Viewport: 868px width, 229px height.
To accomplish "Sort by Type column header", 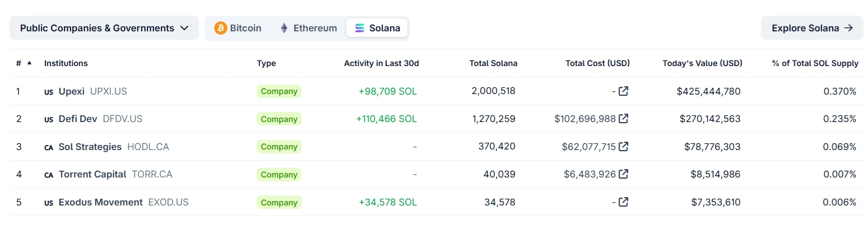I will click(x=266, y=63).
